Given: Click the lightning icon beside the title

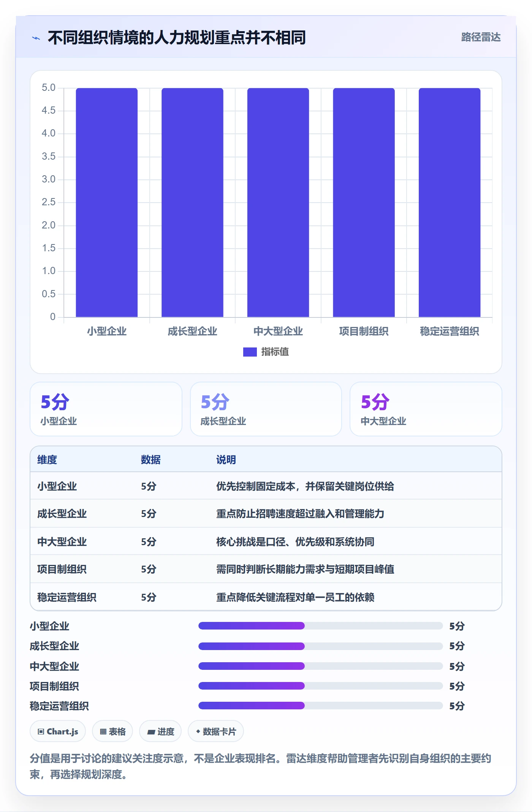Looking at the screenshot, I should pos(36,38).
